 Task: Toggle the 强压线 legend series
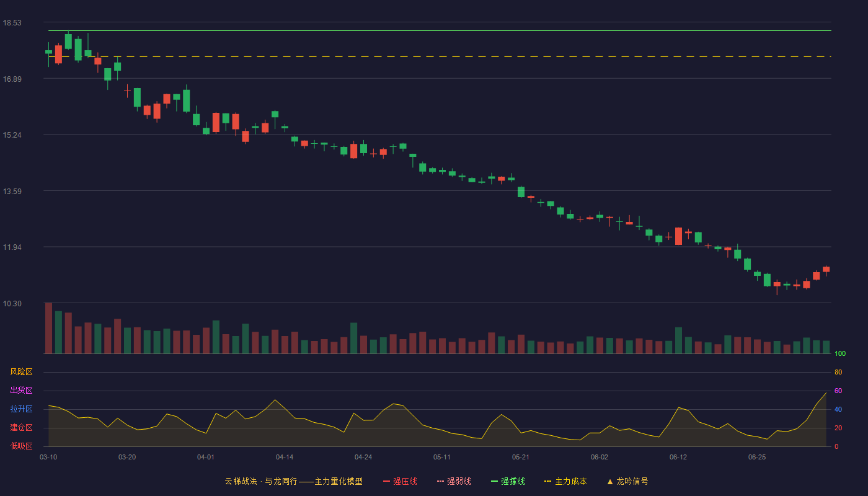coord(400,481)
